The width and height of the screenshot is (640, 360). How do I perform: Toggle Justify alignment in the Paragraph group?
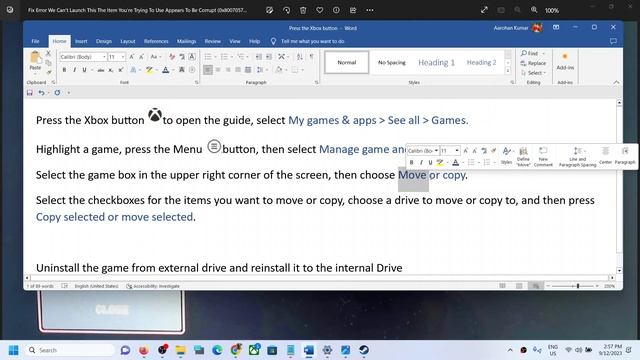238,70
